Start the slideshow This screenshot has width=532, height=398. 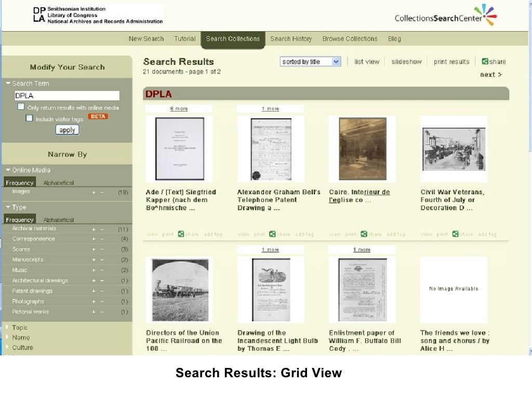coord(406,62)
